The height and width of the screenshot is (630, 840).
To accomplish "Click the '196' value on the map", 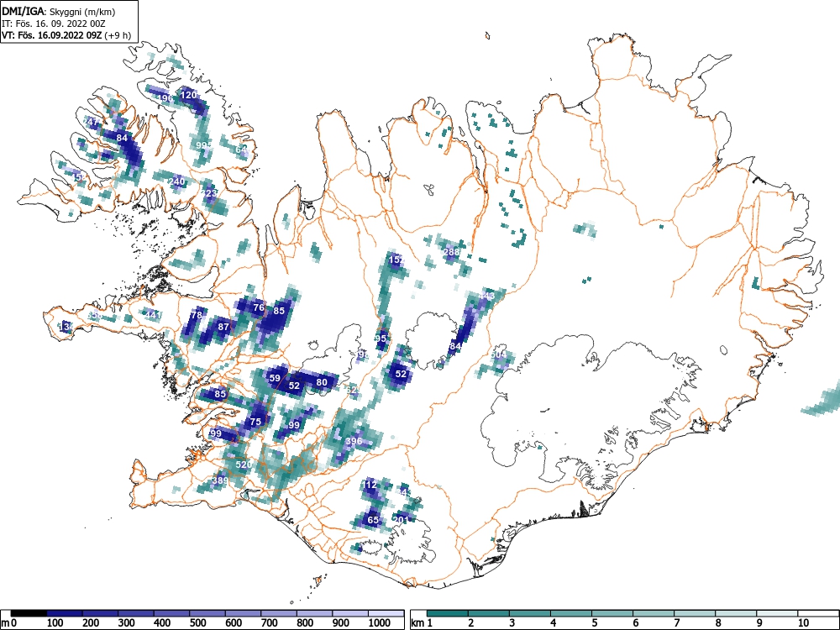I will pos(165,98).
